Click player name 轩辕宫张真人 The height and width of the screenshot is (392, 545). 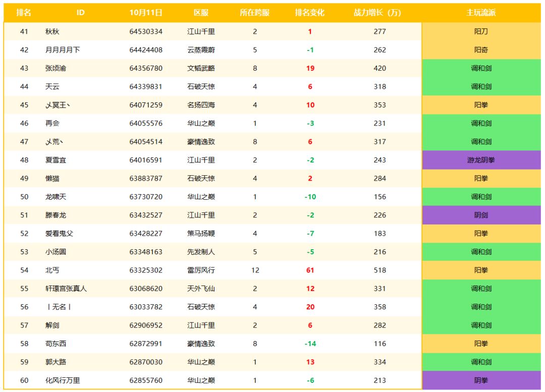tap(66, 289)
